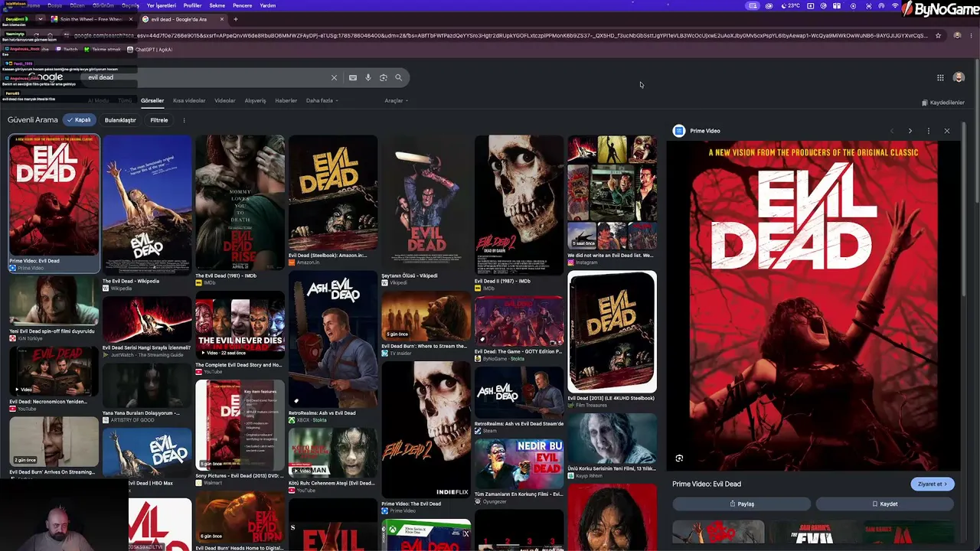This screenshot has height=551, width=980.
Task: Search inside the preview image with Lens
Action: (679, 458)
